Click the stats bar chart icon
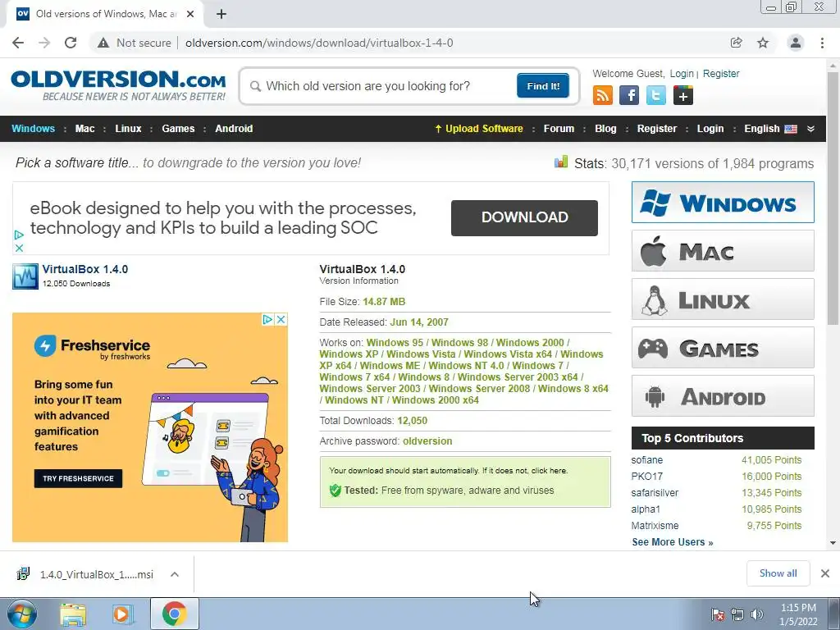The width and height of the screenshot is (840, 630). pyautogui.click(x=561, y=162)
